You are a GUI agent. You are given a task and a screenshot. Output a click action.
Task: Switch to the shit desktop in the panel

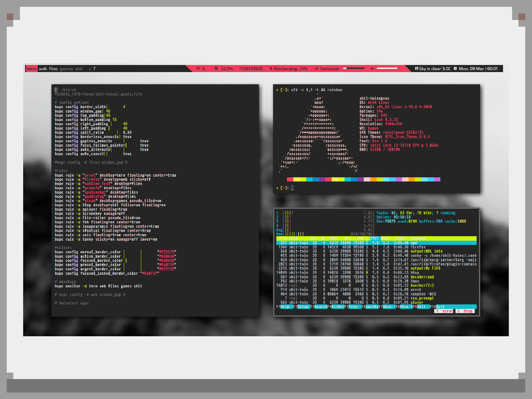(79, 69)
